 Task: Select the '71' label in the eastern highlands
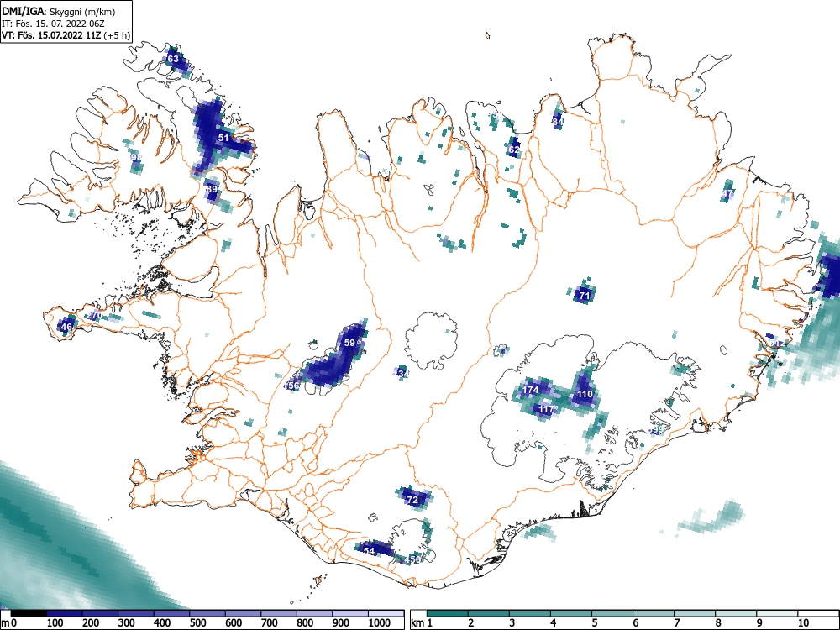tap(585, 295)
